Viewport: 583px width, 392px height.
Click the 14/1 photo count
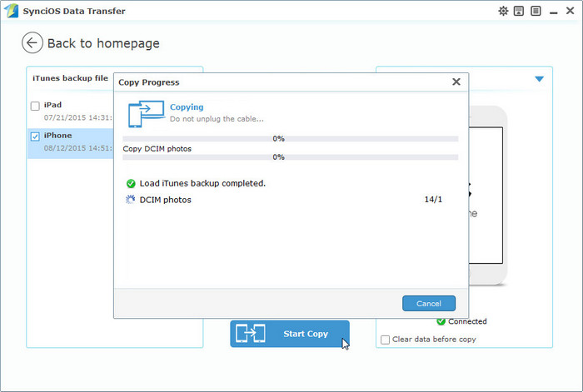pos(433,199)
